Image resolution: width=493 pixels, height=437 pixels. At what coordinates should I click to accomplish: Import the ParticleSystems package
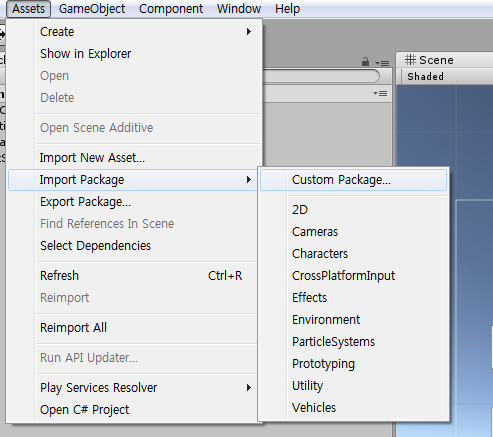[x=334, y=342]
